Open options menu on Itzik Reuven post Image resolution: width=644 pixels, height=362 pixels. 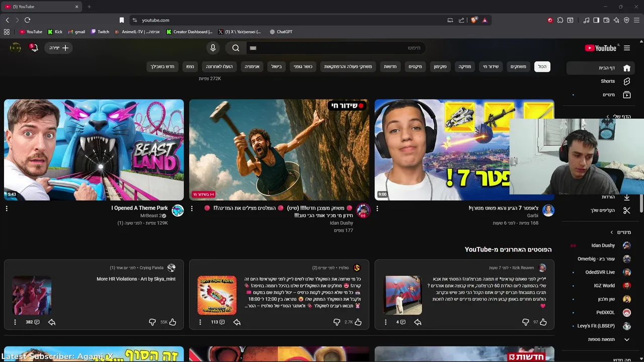point(385,322)
